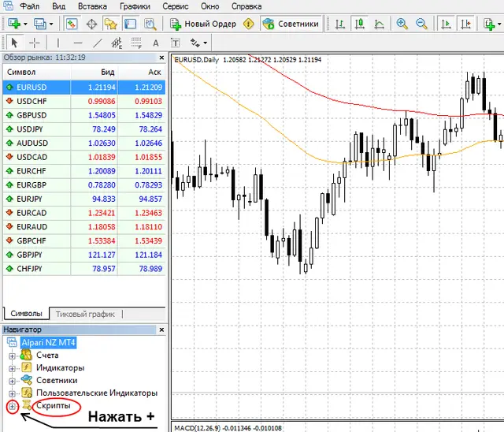Open dropdown arrow beside profiles icon
504x432 pixels.
(51, 24)
